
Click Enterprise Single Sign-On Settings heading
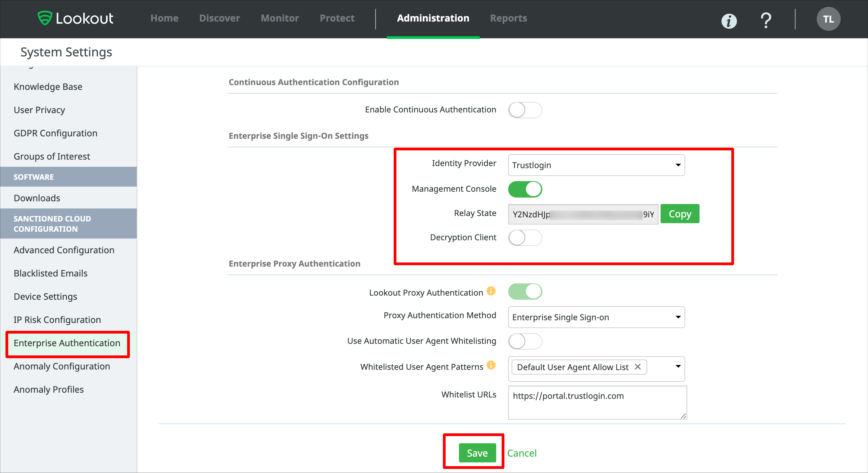(299, 136)
